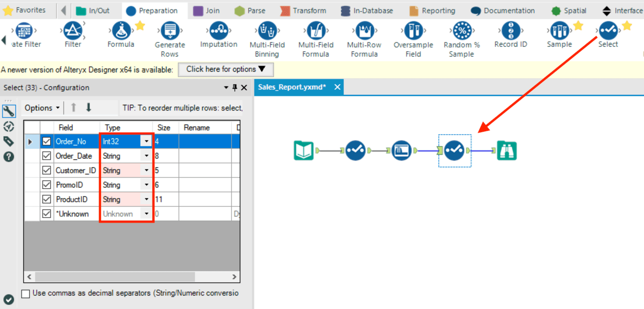Uncheck the Customer_ID field
Image resolution: width=644 pixels, height=309 pixels.
tap(47, 170)
